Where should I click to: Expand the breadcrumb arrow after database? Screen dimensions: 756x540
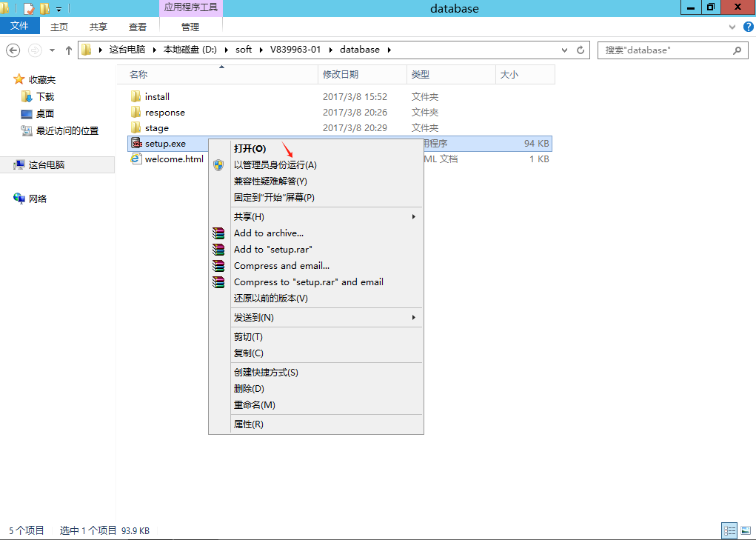pos(389,50)
